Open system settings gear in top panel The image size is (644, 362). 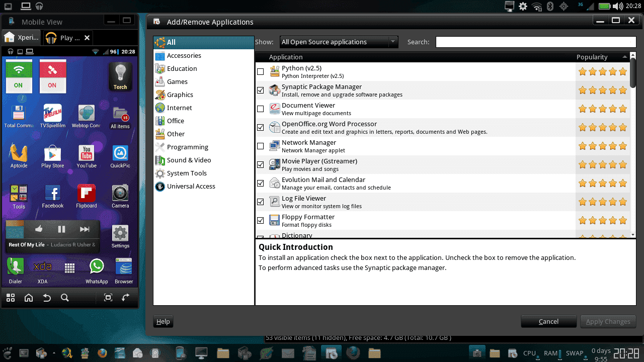coord(523,6)
